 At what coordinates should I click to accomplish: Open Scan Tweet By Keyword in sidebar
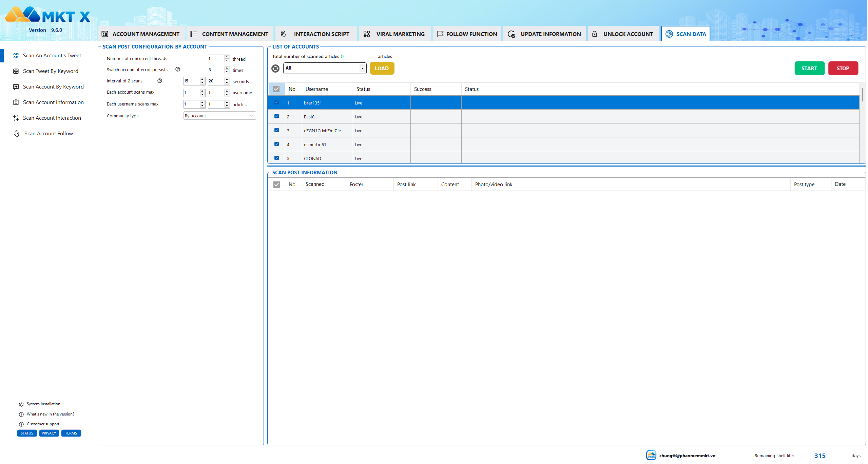50,71
